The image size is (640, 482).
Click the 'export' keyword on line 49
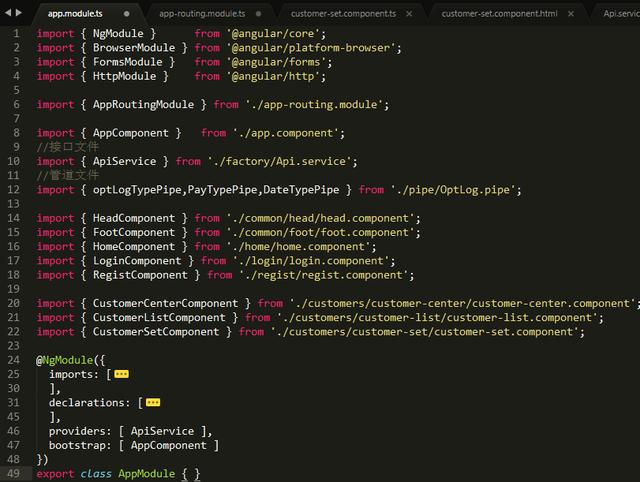coord(55,473)
